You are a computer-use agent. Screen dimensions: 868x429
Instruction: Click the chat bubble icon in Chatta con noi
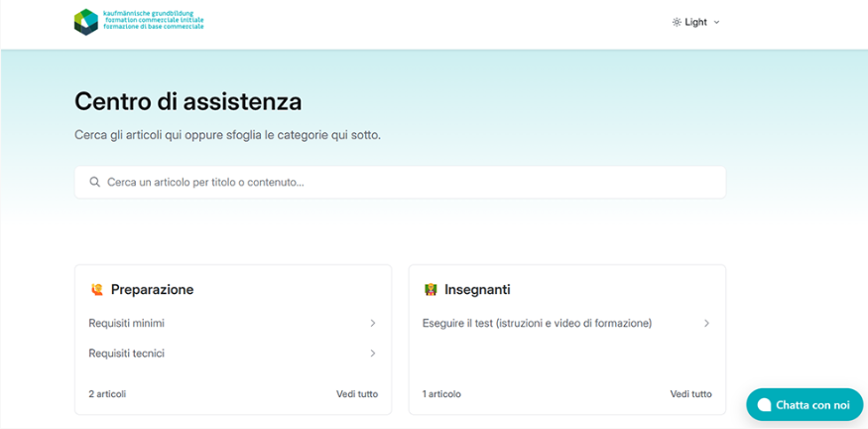(x=765, y=405)
